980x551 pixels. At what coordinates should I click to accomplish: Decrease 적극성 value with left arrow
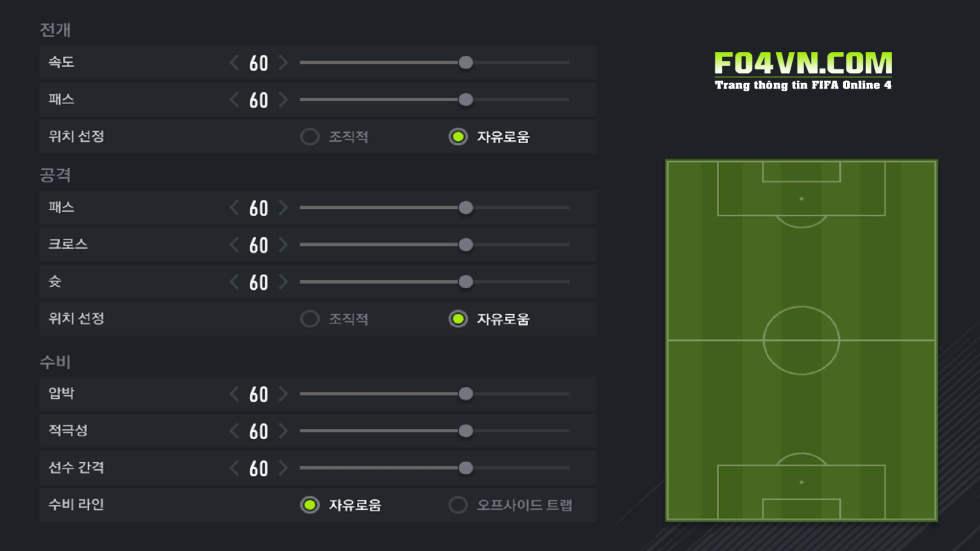234,431
